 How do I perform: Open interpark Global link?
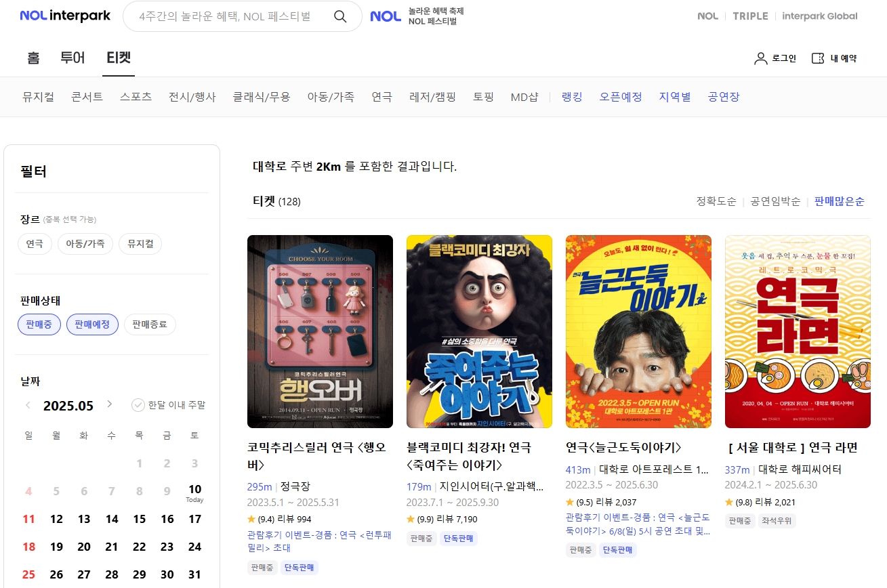point(819,16)
